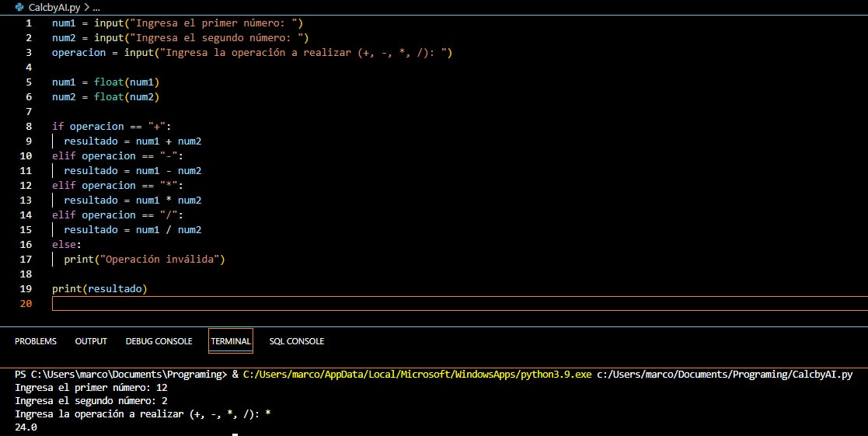The image size is (868, 436).
Task: Select line number 12 in the gutter
Action: click(x=26, y=186)
